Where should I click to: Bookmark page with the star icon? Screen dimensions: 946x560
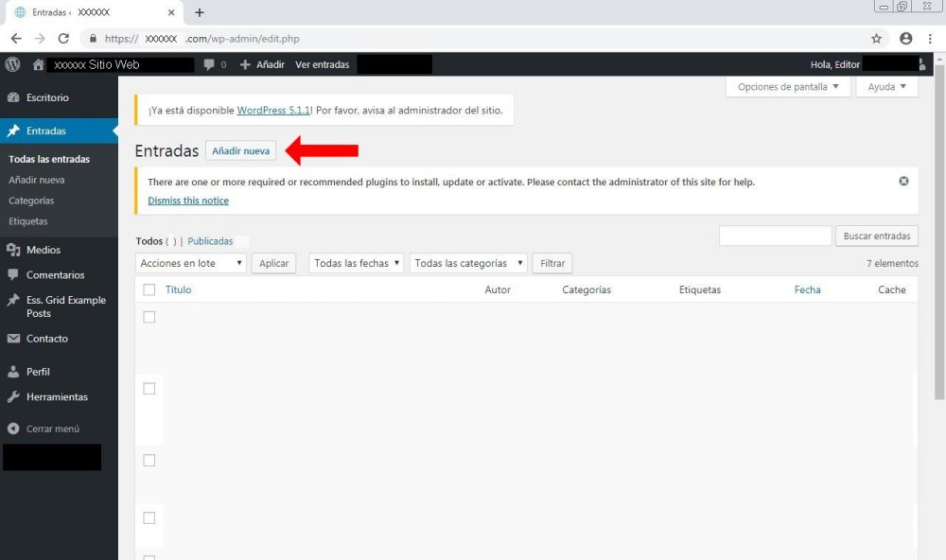876,39
